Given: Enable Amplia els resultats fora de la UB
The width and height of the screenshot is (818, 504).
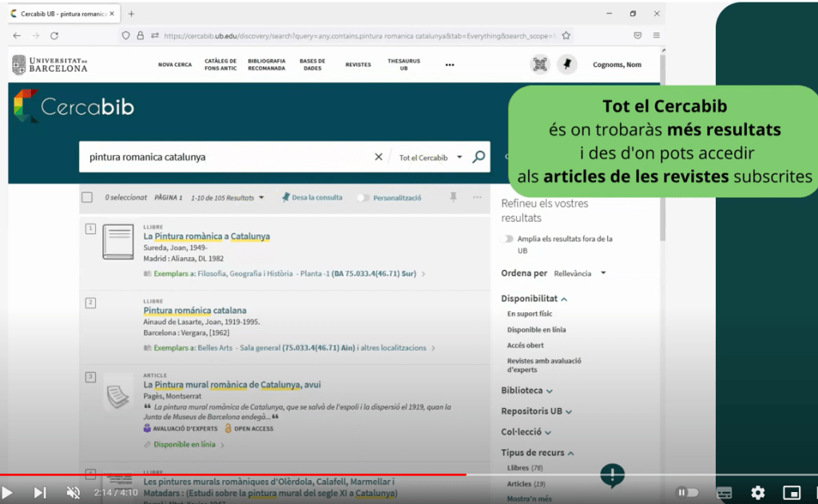Looking at the screenshot, I should tap(507, 239).
